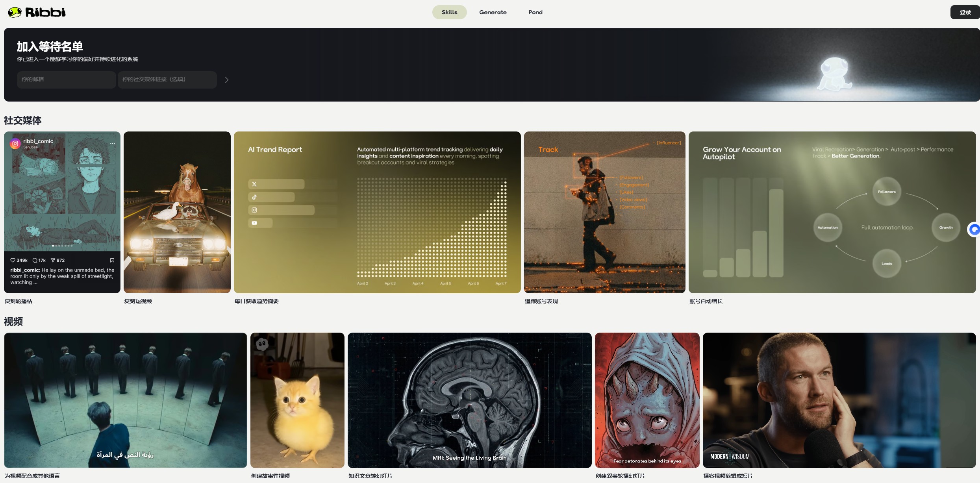Click the Ribbi frog logo
Image resolution: width=980 pixels, height=483 pixels.
(15, 12)
